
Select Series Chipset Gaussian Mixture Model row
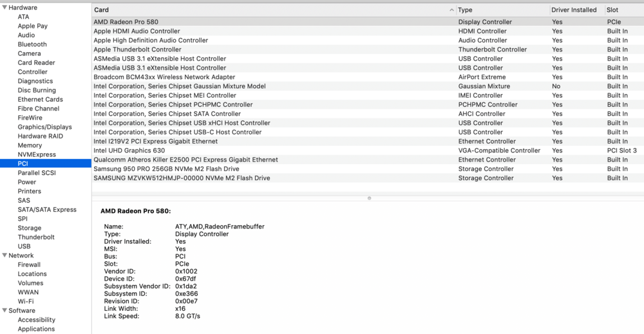point(368,86)
